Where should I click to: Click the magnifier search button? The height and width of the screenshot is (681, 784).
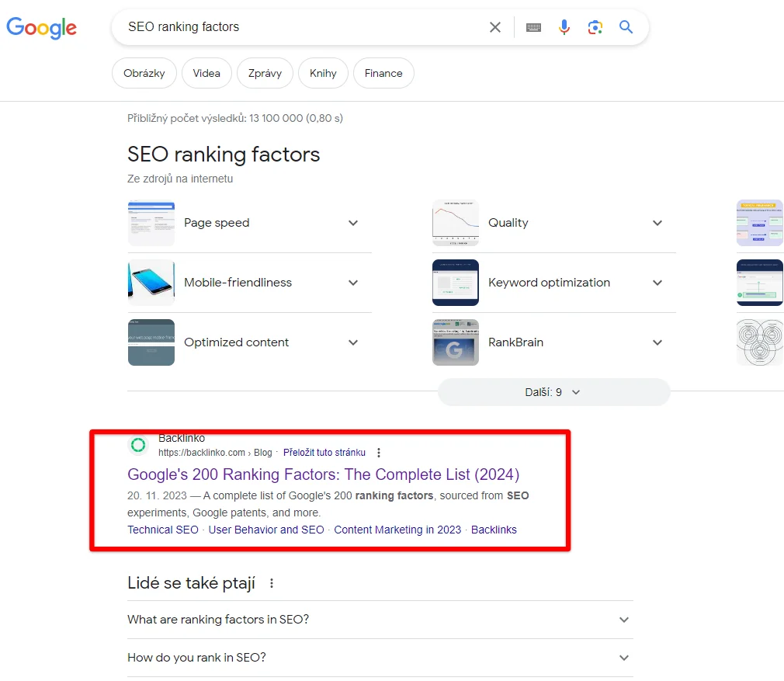[x=626, y=27]
